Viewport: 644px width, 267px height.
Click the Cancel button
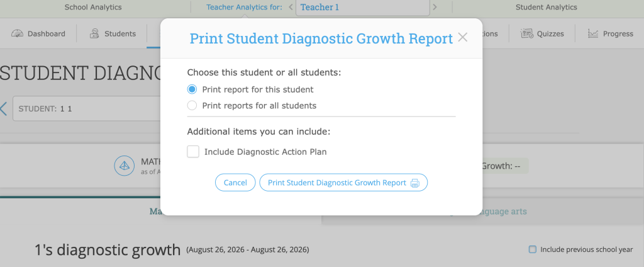pos(235,183)
